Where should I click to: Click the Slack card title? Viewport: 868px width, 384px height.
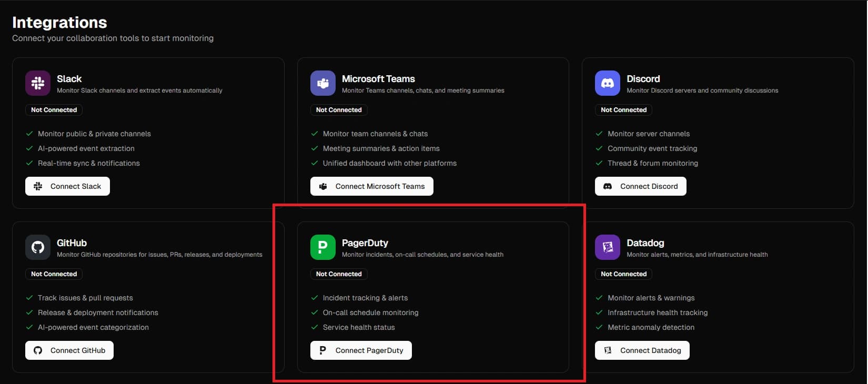pos(69,79)
